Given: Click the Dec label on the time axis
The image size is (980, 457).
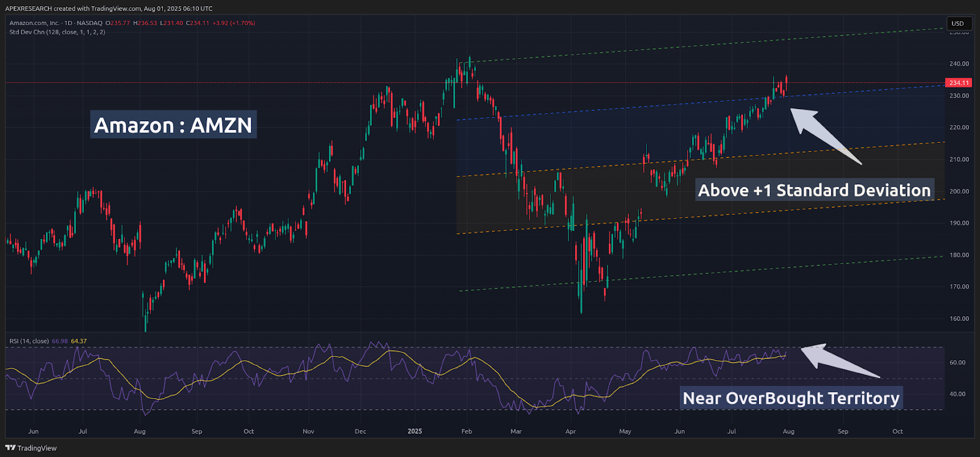Looking at the screenshot, I should [x=361, y=431].
